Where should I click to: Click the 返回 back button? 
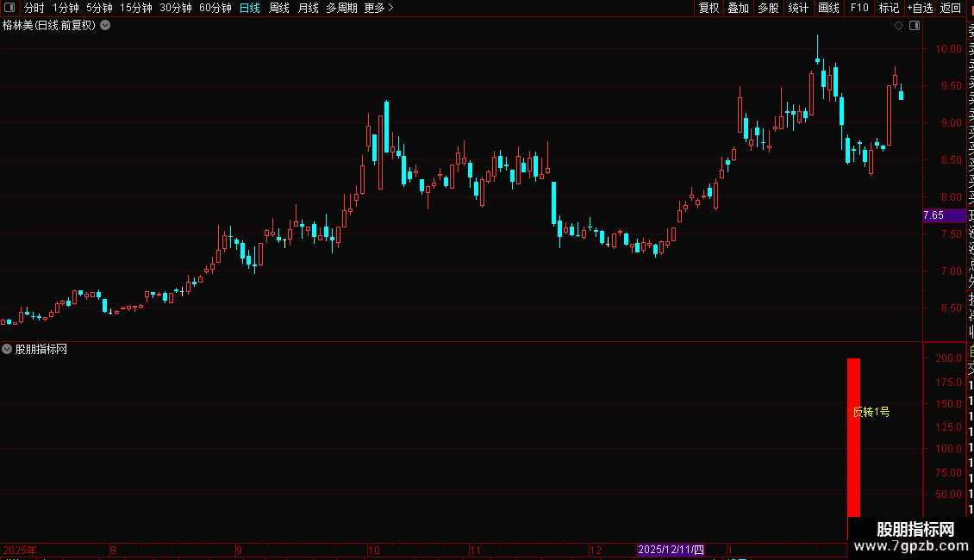click(951, 8)
